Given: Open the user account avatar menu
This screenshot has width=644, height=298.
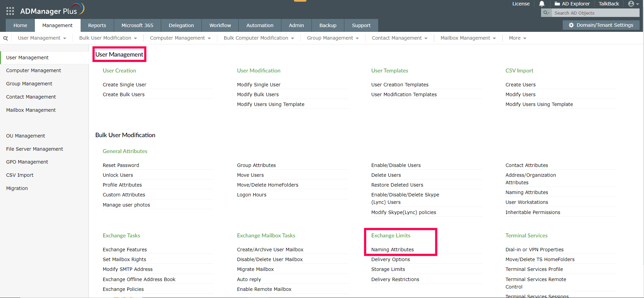Looking at the screenshot, I should click(633, 4).
